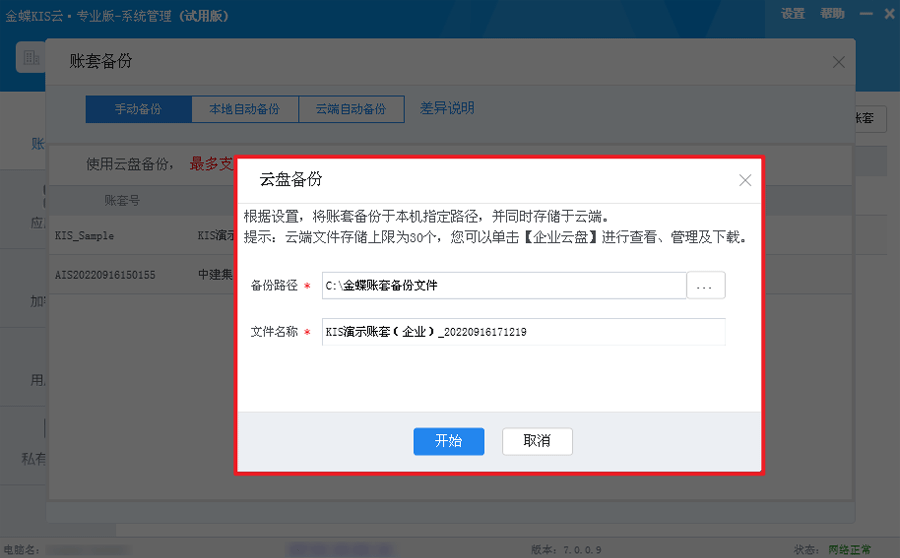Viewport: 900px width, 558px height.
Task: Open the 差异说明 link
Action: tap(447, 108)
